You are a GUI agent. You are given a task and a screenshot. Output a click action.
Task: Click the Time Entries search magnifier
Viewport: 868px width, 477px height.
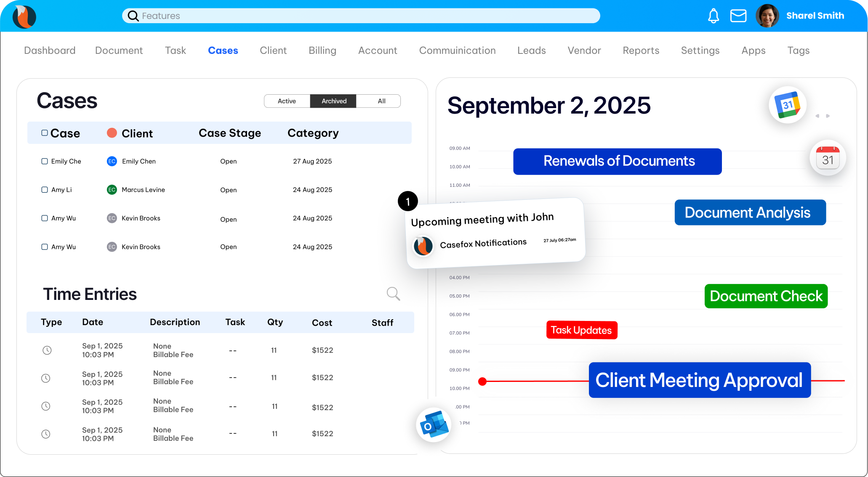click(393, 294)
